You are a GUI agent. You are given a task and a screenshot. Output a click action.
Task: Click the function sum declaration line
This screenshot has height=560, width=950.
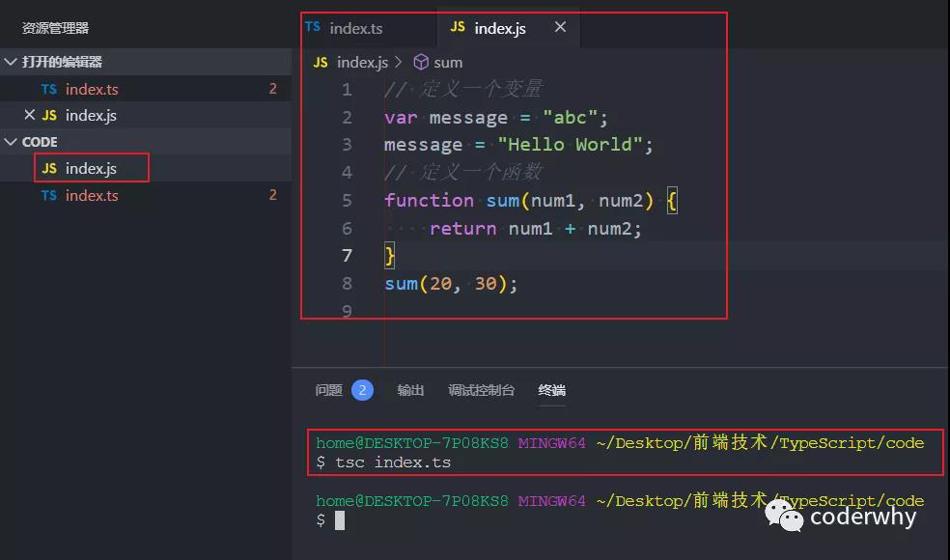(x=531, y=201)
